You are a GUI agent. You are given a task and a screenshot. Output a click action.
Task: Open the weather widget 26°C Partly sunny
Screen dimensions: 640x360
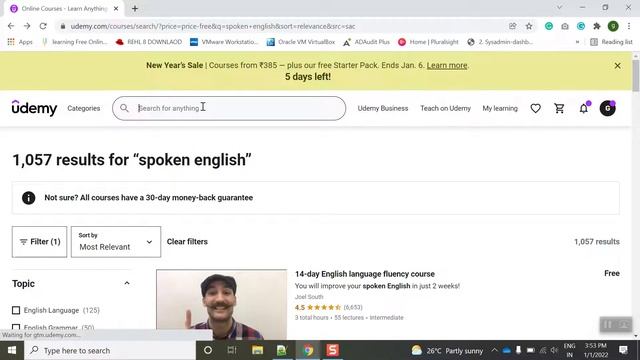pyautogui.click(x=447, y=351)
